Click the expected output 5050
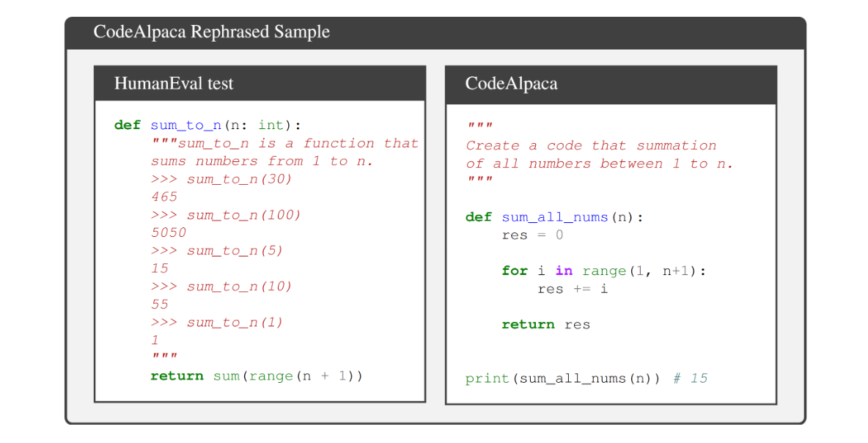Screen dimensions: 868x443 point(169,233)
